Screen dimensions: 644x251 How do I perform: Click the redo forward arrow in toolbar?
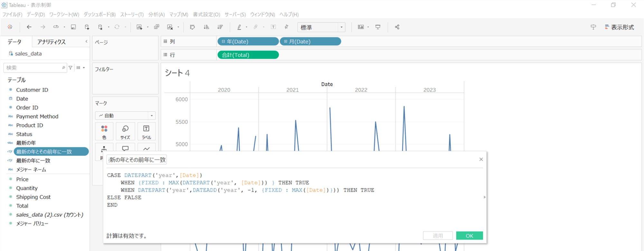tap(43, 27)
